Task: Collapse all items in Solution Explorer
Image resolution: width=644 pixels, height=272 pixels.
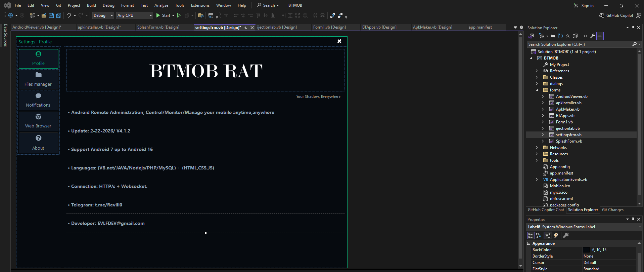Action: tap(567, 36)
